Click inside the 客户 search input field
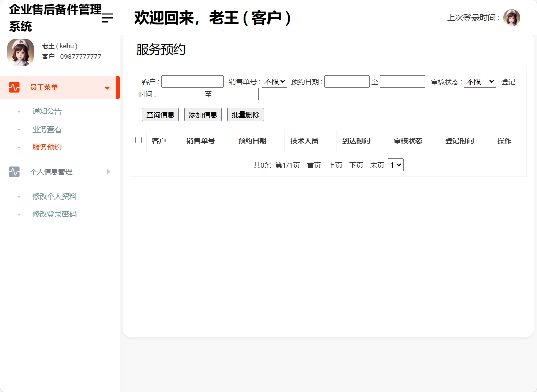The image size is (537, 392). [192, 81]
